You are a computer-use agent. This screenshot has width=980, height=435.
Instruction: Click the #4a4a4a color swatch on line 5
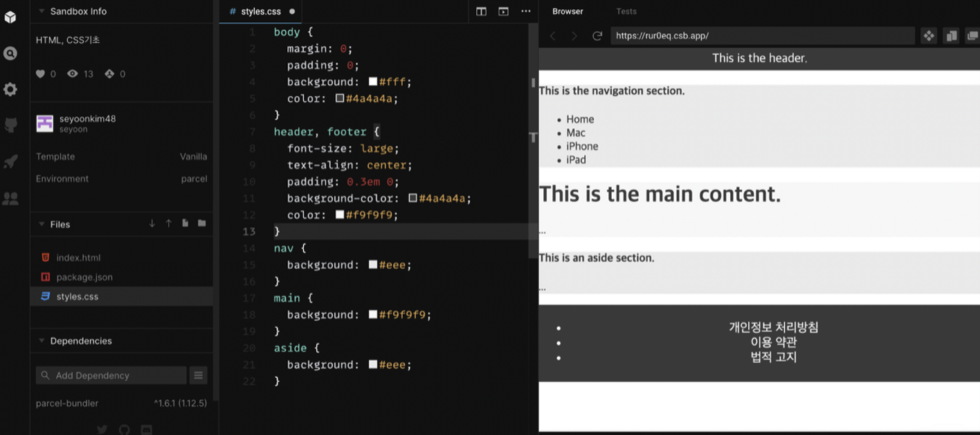340,98
